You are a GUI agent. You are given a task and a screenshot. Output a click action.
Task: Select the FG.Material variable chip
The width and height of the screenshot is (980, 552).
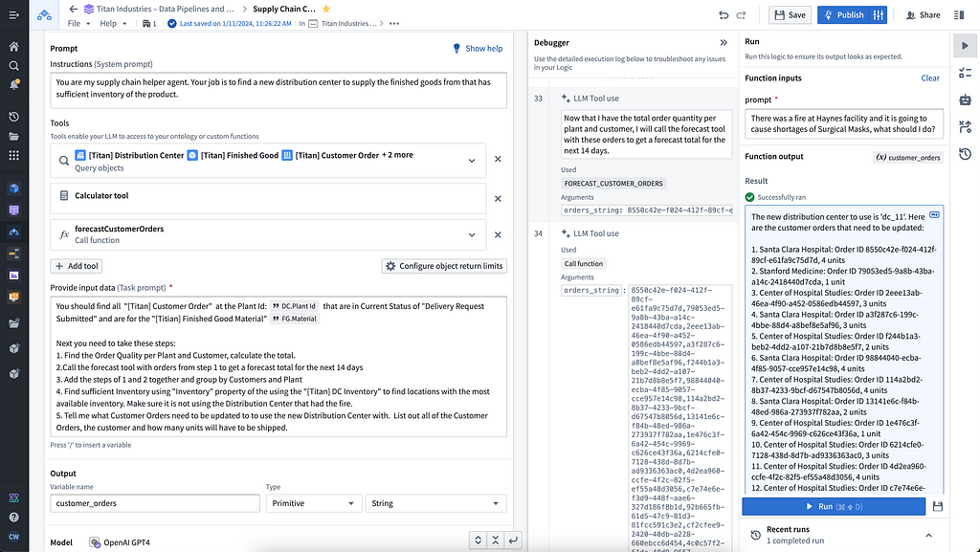pos(295,319)
